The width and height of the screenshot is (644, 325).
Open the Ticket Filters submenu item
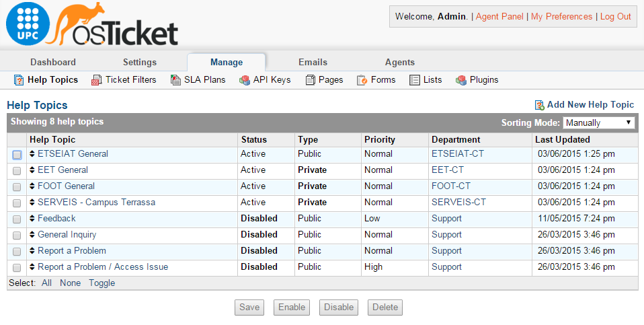pyautogui.click(x=131, y=79)
